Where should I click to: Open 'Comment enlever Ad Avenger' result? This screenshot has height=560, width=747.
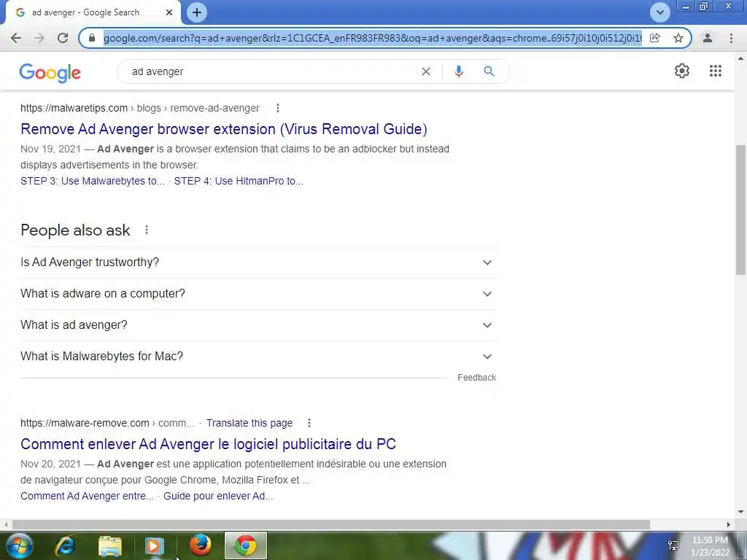tap(208, 444)
